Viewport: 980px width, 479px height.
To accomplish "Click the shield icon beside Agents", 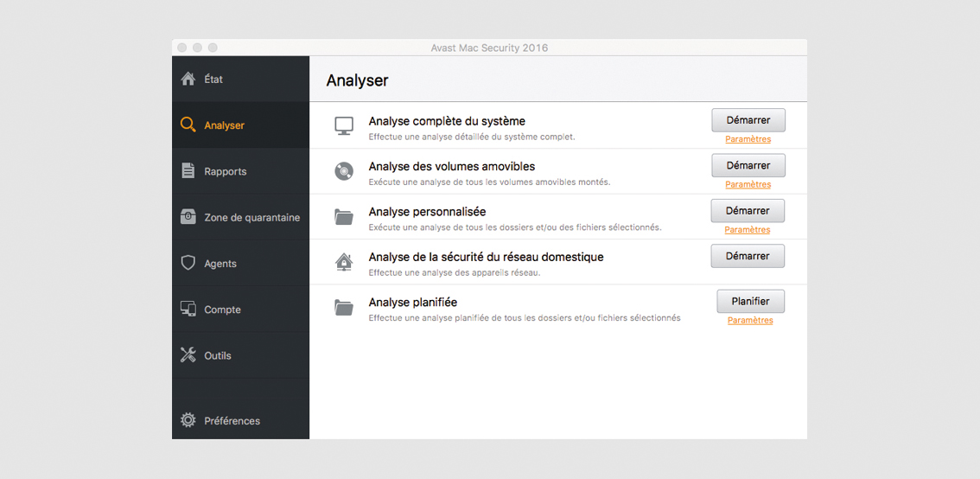I will [188, 263].
